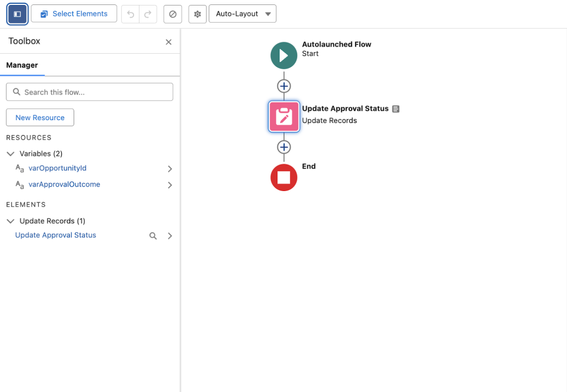Add element before End with plus
This screenshot has height=392, width=567.
[284, 147]
